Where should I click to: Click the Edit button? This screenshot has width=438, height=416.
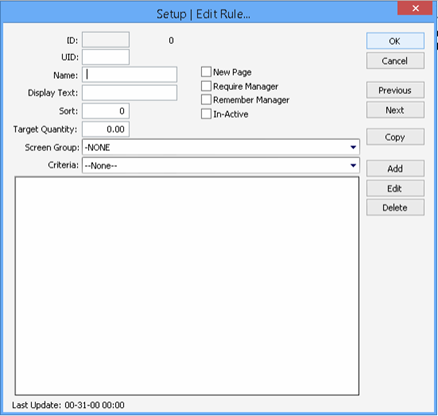(395, 189)
